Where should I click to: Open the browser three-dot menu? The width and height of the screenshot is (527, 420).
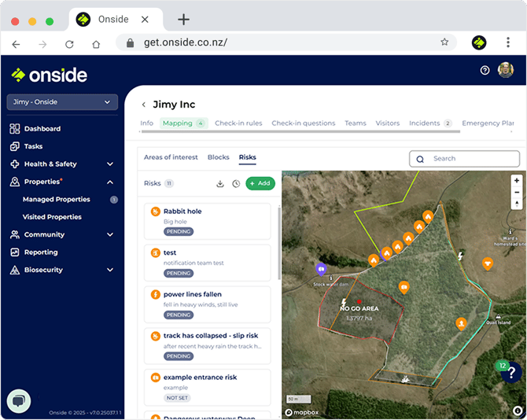pos(508,42)
